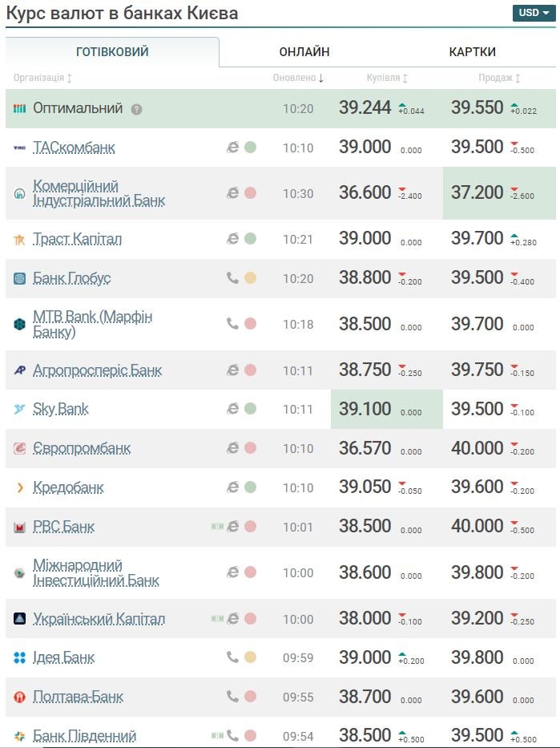Sort by Оновлено update time
This screenshot has height=748, width=560.
tap(298, 78)
